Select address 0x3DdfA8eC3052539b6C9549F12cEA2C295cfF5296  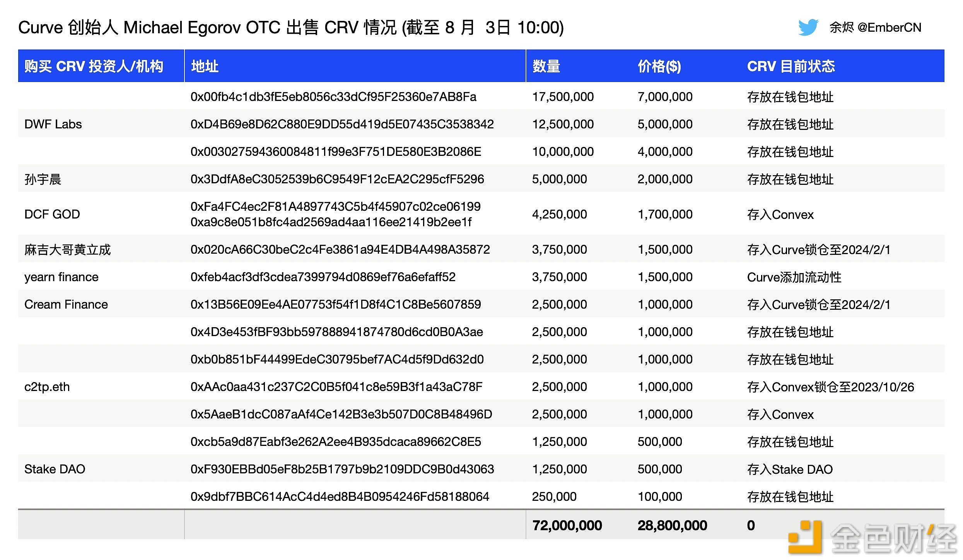coord(337,179)
